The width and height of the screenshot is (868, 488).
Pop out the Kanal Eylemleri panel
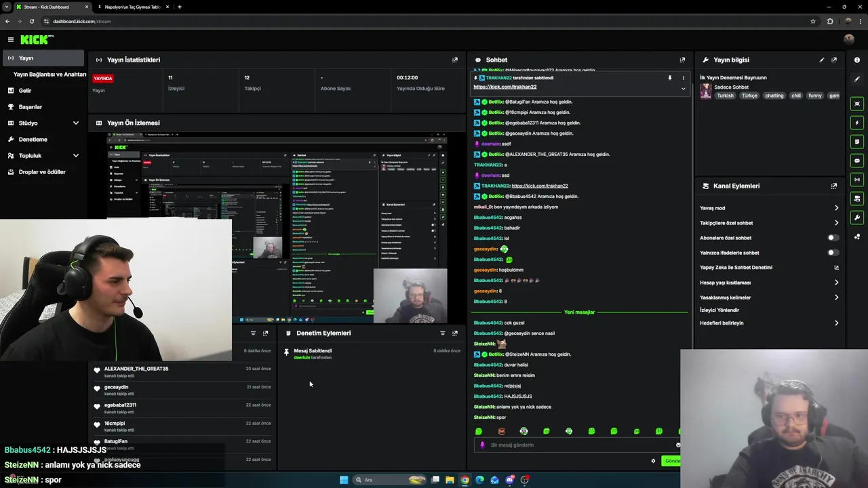point(834,186)
